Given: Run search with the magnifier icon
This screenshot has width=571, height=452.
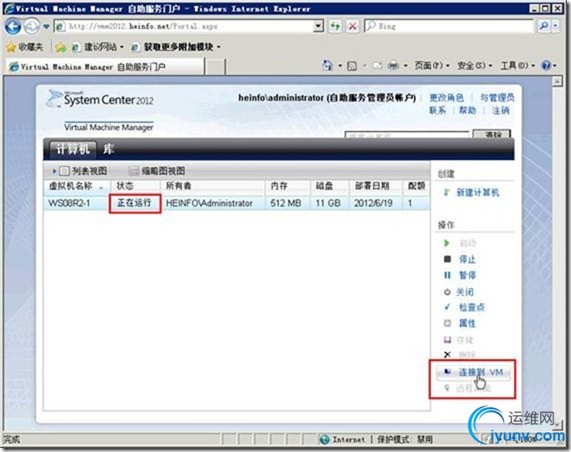Looking at the screenshot, I should point(544,26).
